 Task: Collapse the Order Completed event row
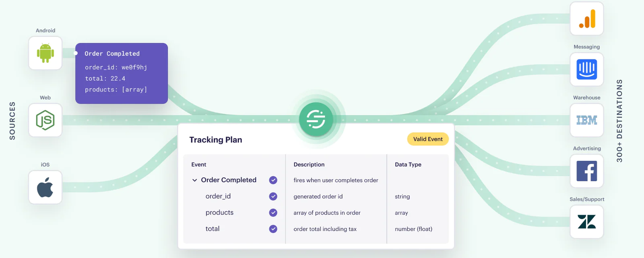[x=195, y=180]
